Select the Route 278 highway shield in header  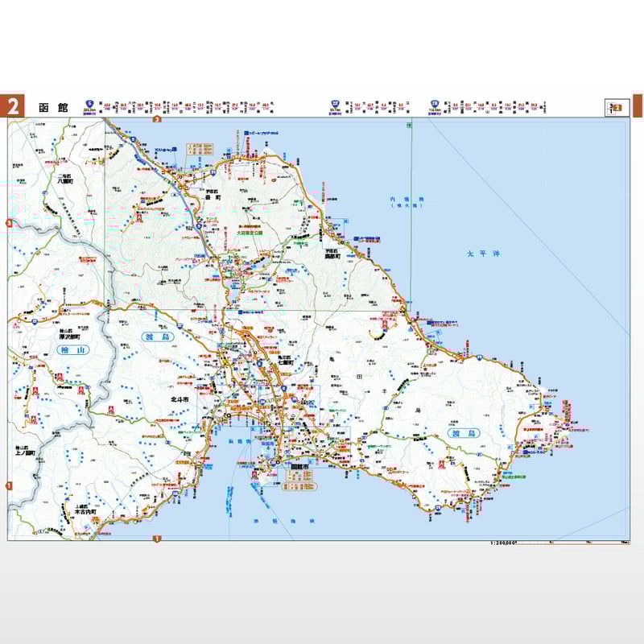435,104
